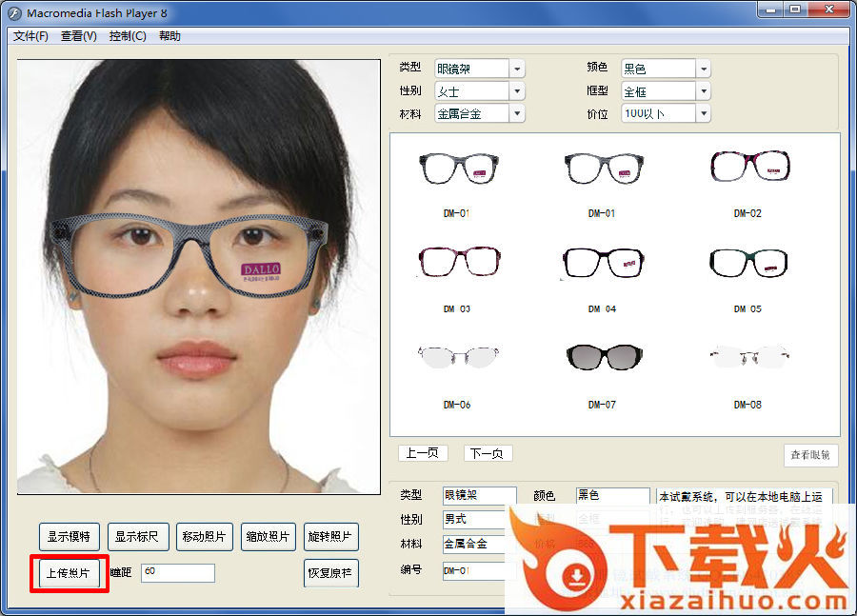Click the 上一页 previous page button
This screenshot has width=857, height=616.
[423, 453]
